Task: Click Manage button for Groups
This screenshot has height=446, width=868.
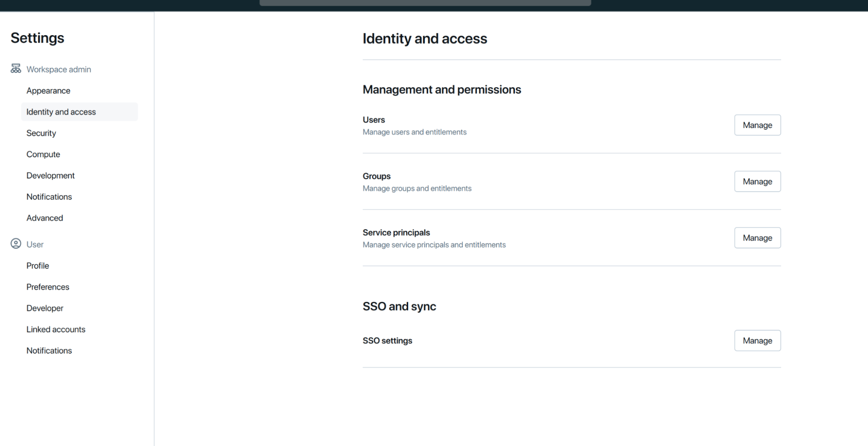Action: coord(757,182)
